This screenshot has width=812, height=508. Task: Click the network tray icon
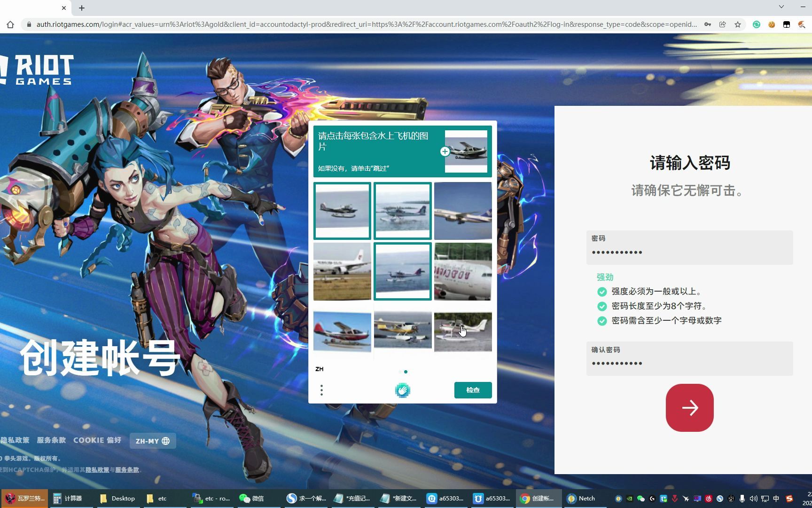pyautogui.click(x=765, y=499)
